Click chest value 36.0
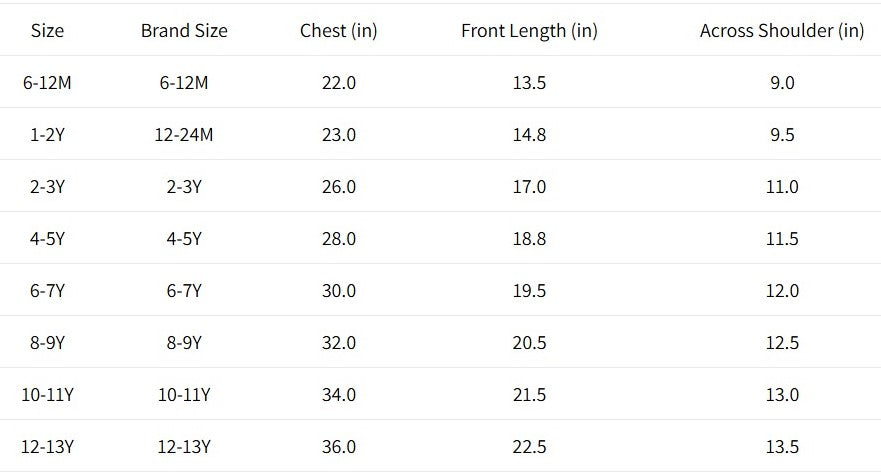This screenshot has width=881, height=473. pyautogui.click(x=338, y=447)
